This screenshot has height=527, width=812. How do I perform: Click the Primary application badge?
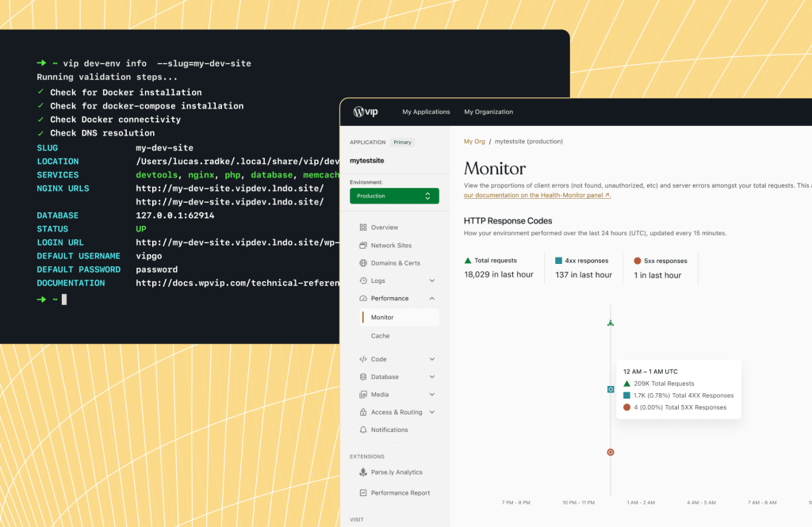click(402, 143)
